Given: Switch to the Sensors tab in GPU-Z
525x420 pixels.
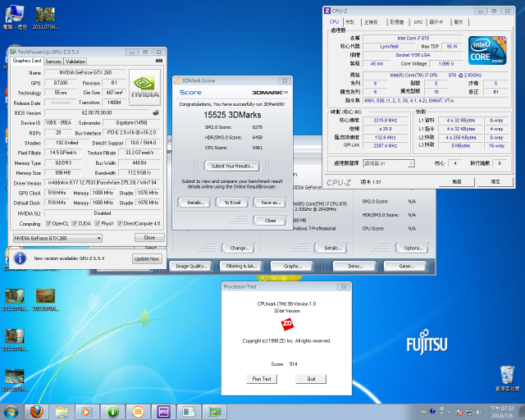Looking at the screenshot, I should [x=53, y=62].
